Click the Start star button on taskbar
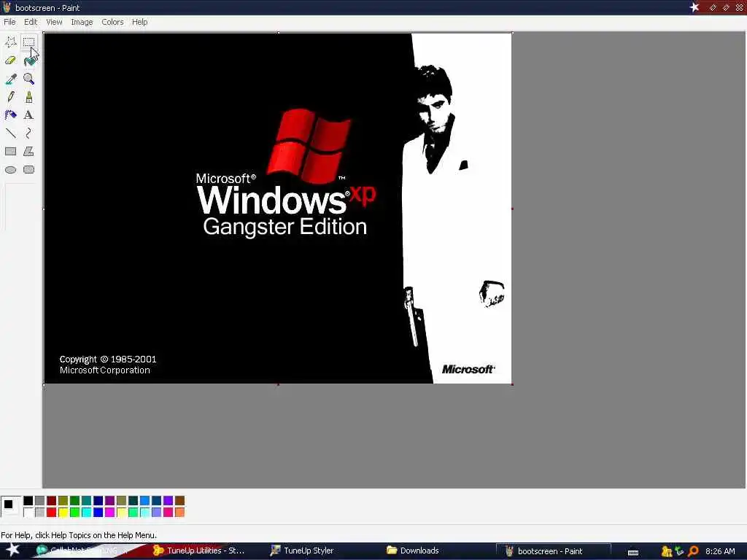This screenshot has height=560, width=747. point(13,550)
